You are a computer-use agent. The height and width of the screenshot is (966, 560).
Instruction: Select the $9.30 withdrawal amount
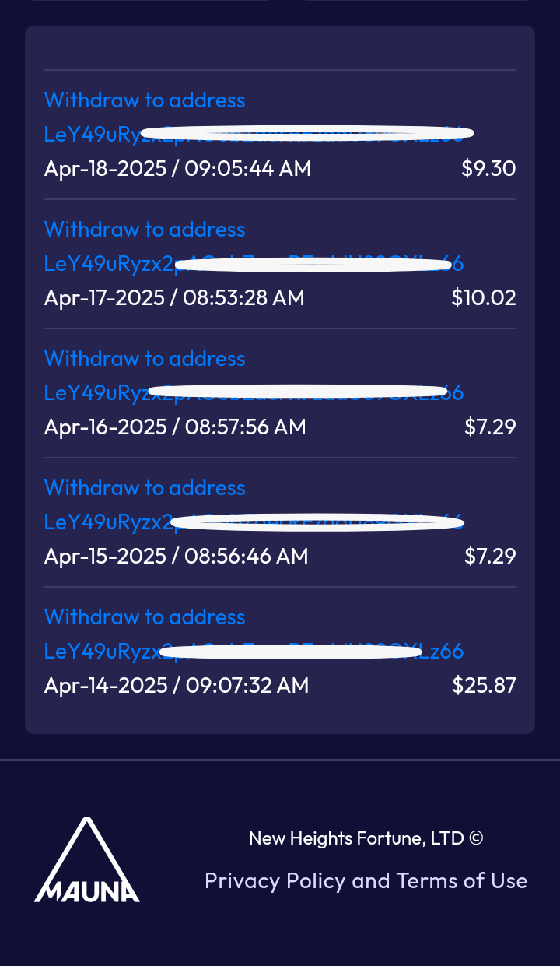488,169
